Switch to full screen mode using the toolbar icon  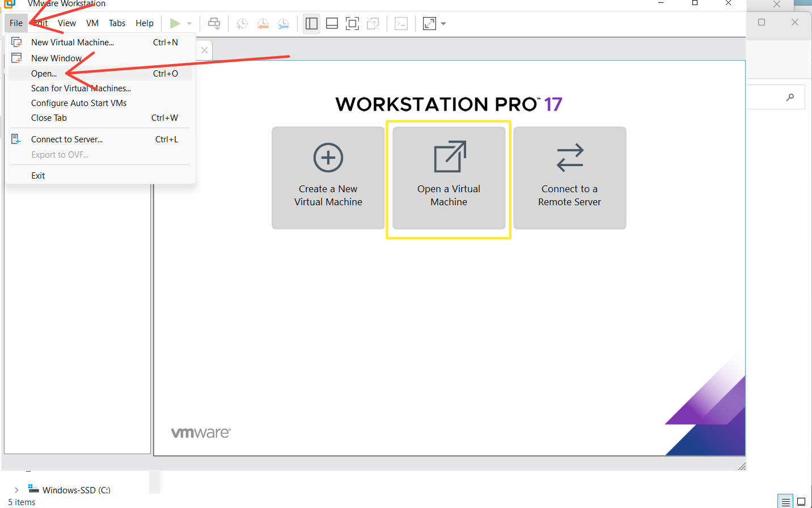click(353, 23)
